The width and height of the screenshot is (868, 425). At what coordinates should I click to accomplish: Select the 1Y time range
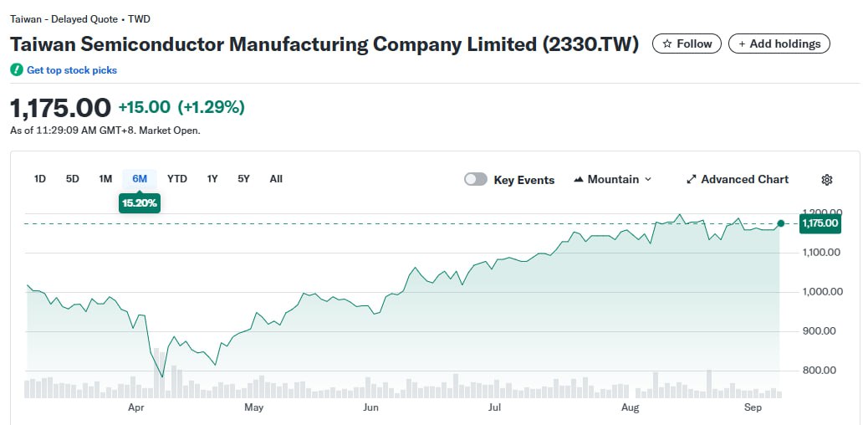[x=212, y=179]
